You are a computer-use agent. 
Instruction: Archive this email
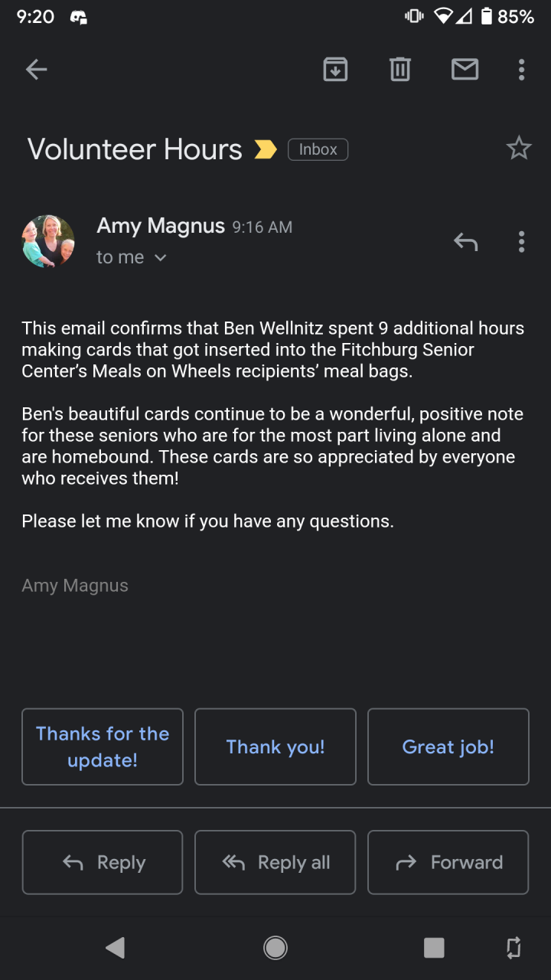coord(335,70)
